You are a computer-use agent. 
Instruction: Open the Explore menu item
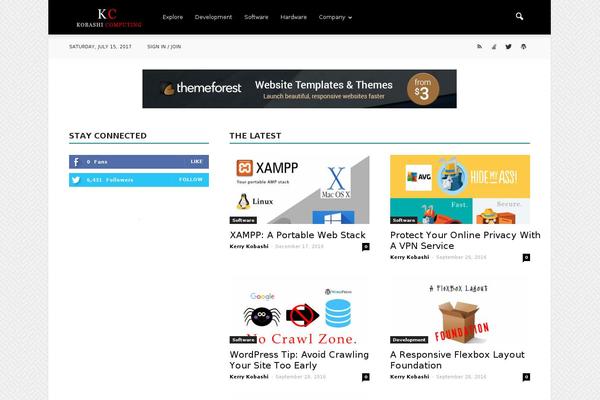(173, 17)
